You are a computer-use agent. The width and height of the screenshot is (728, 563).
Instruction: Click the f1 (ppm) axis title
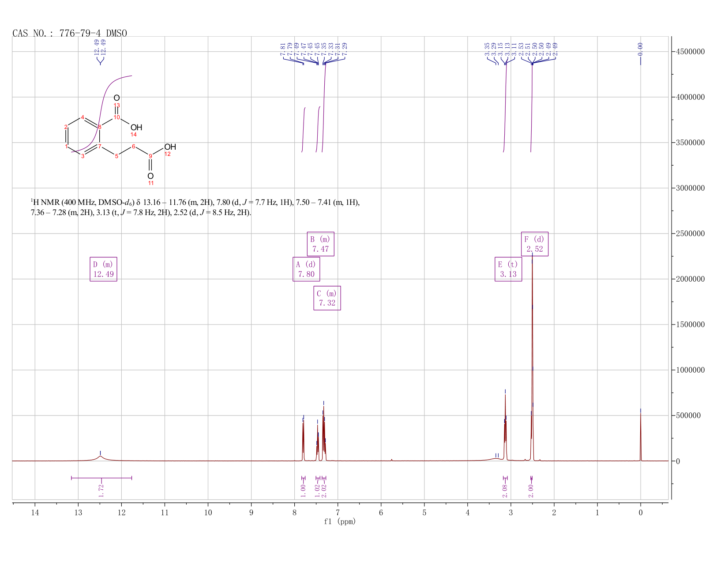point(340,521)
